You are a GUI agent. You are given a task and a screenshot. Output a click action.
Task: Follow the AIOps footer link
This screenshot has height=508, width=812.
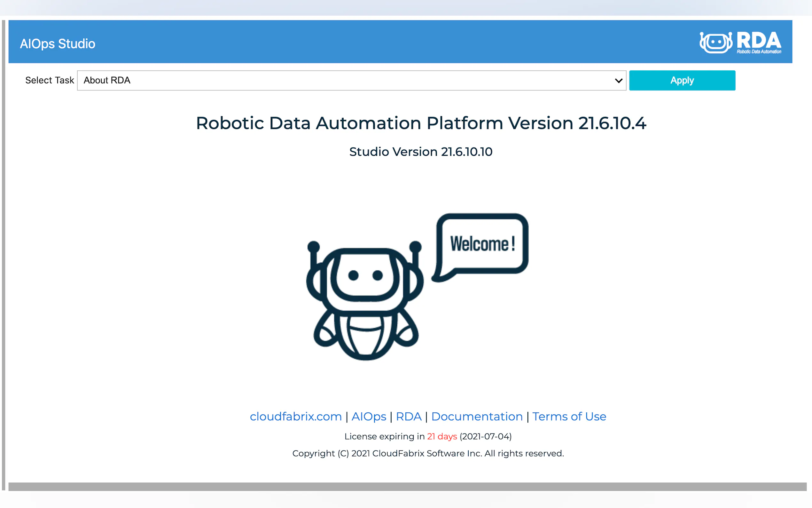coord(369,417)
